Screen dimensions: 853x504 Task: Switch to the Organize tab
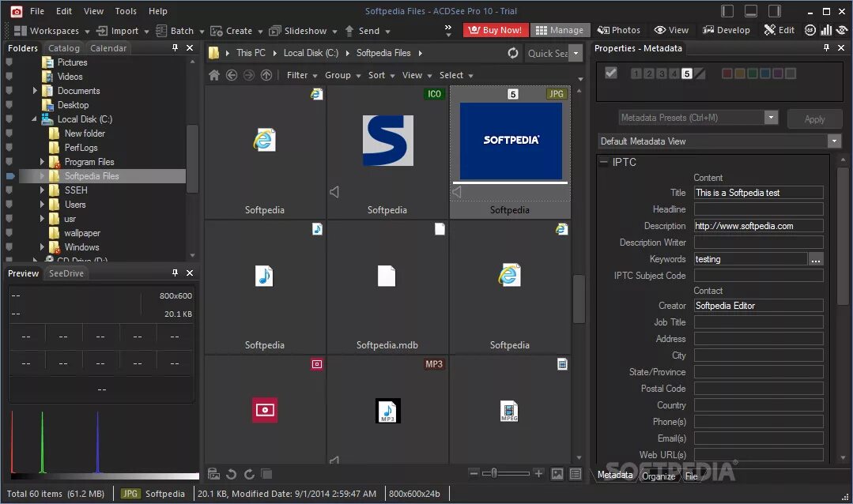click(x=659, y=476)
